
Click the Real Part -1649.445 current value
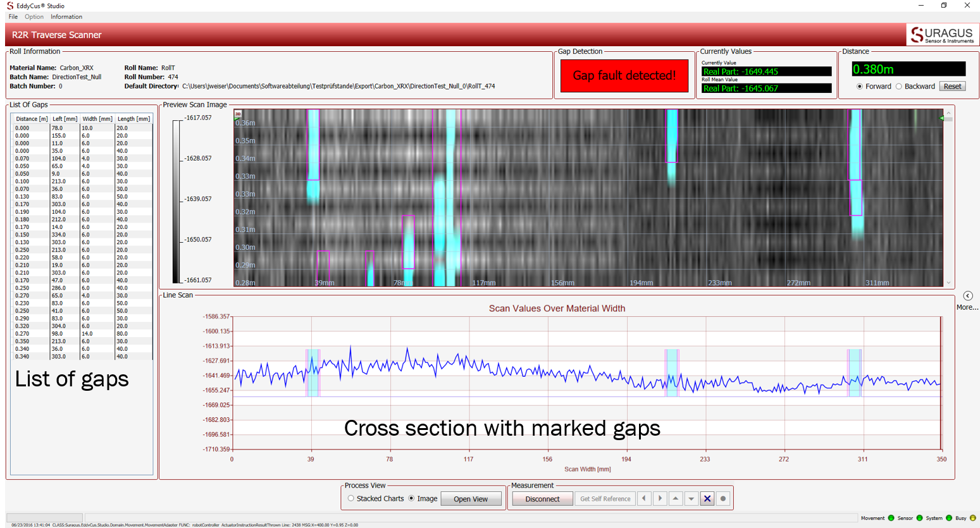click(x=767, y=71)
